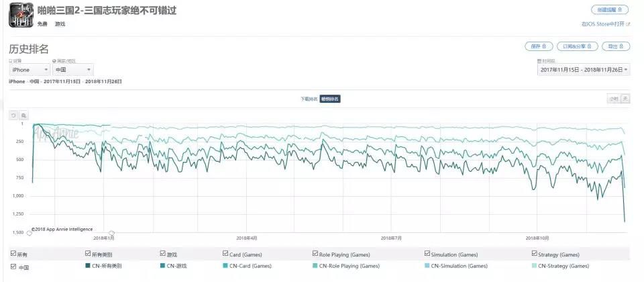The width and height of the screenshot is (644, 282).
Task: Click the 订阅&分享 button
Action: coord(578,46)
